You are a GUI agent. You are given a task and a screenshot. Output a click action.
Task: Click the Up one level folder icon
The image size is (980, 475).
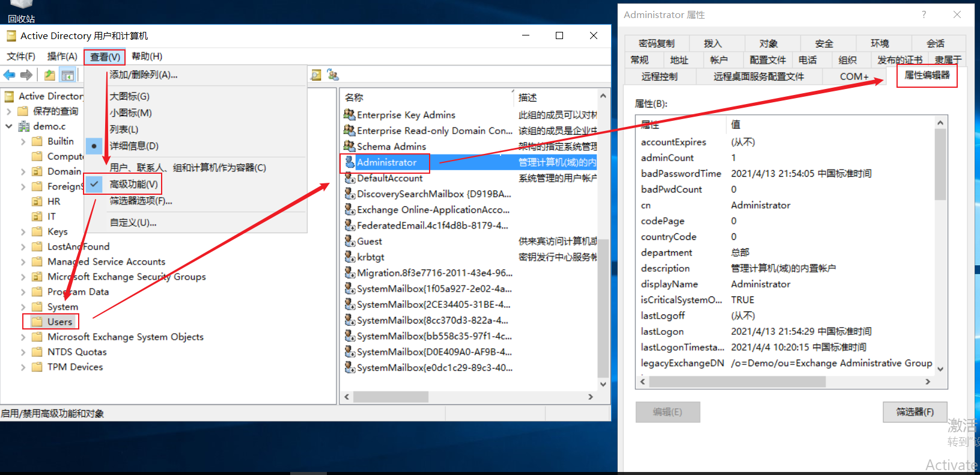50,75
